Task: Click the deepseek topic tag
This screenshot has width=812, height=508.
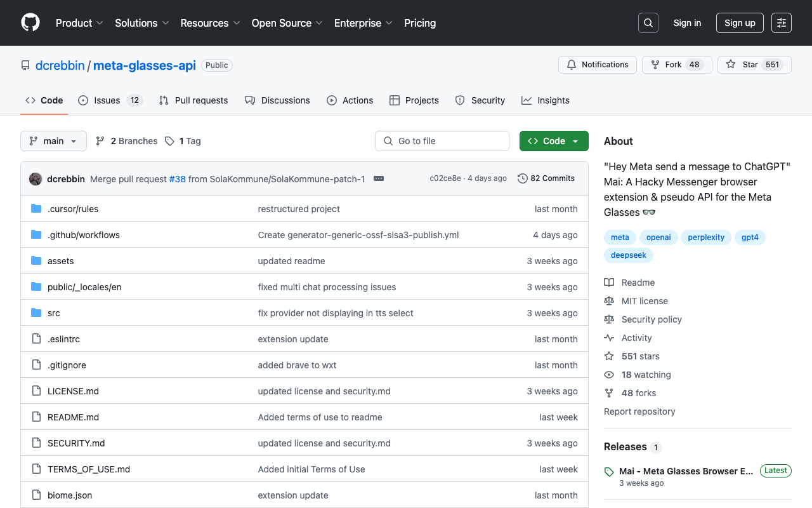Action: [x=629, y=255]
